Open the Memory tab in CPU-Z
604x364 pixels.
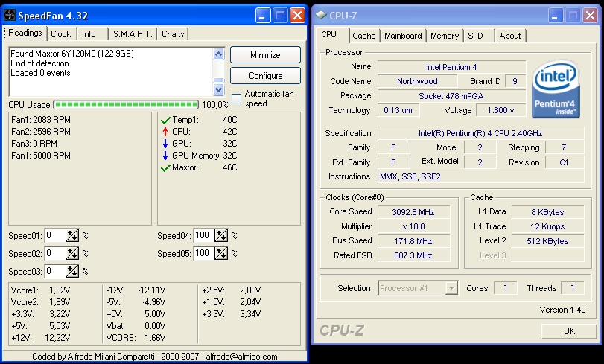(445, 36)
